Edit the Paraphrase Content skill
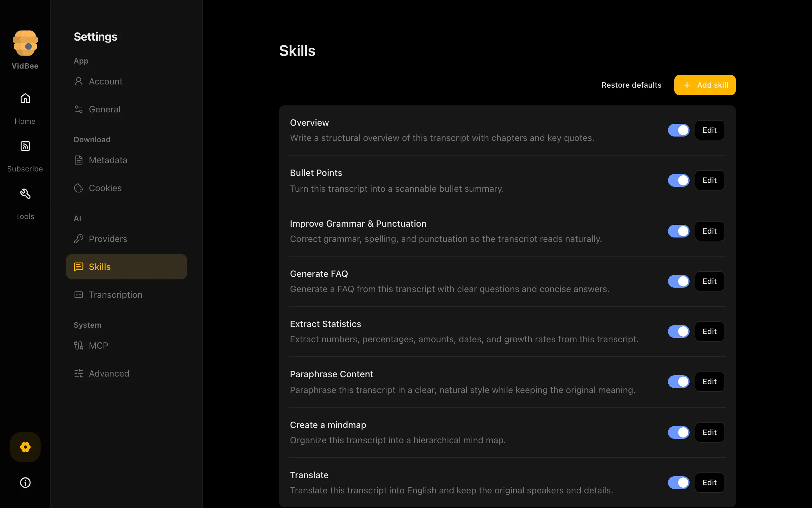The width and height of the screenshot is (812, 508). (x=709, y=382)
